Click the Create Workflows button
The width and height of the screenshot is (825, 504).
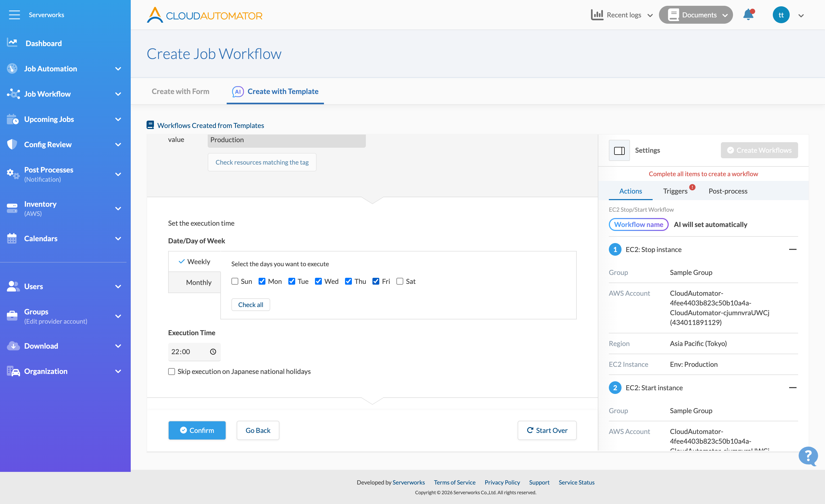pos(759,150)
